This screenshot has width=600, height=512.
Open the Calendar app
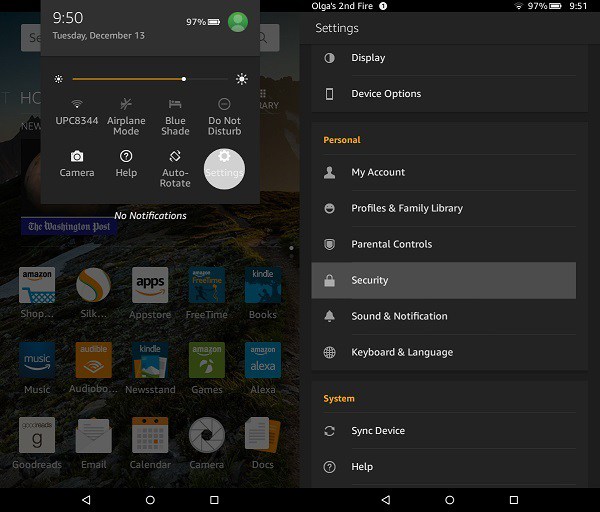[x=150, y=443]
